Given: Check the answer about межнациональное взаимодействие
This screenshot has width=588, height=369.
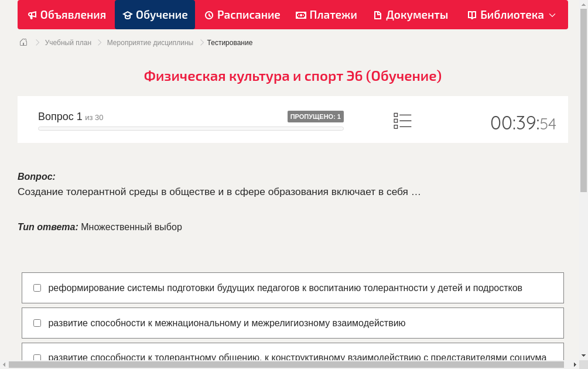Looking at the screenshot, I should pos(37,323).
